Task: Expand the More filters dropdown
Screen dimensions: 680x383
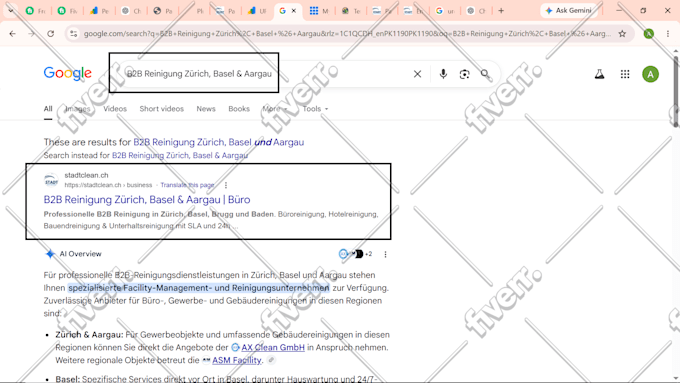Action: [275, 109]
